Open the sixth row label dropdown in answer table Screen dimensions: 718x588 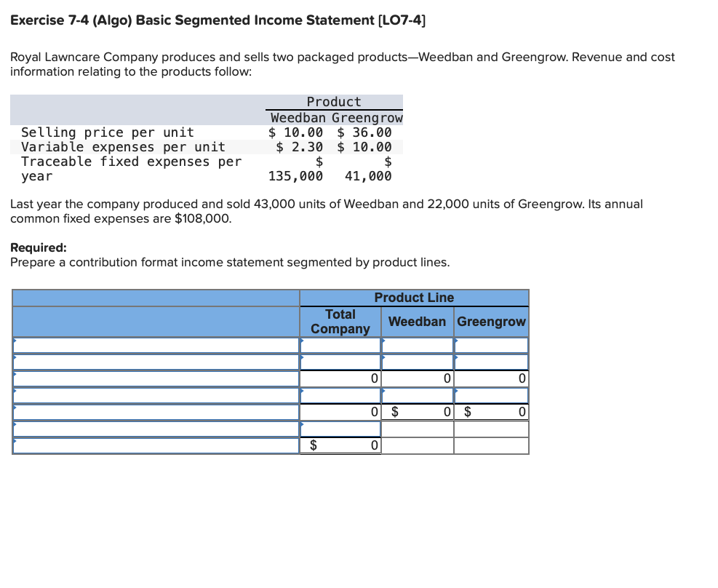tap(156, 429)
